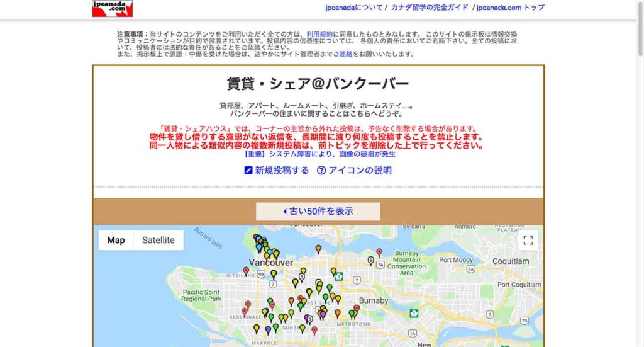Open カナダ留学の完全ガイド in the top navigation
Image resolution: width=644 pixels, height=347 pixels.
click(430, 8)
